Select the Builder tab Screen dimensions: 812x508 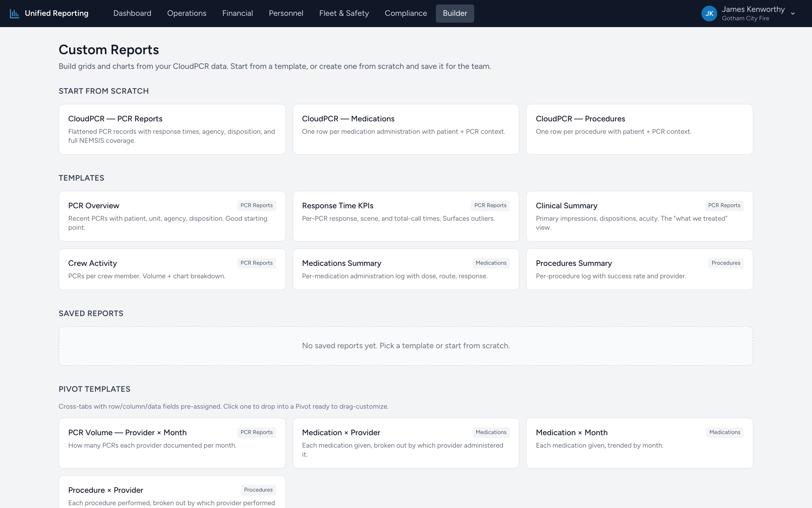(x=455, y=14)
